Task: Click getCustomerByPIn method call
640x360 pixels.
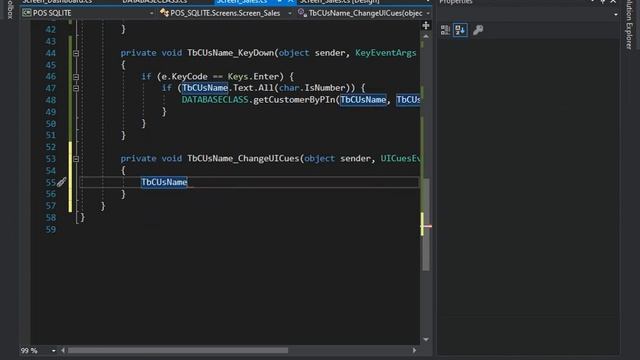Action: (294, 100)
